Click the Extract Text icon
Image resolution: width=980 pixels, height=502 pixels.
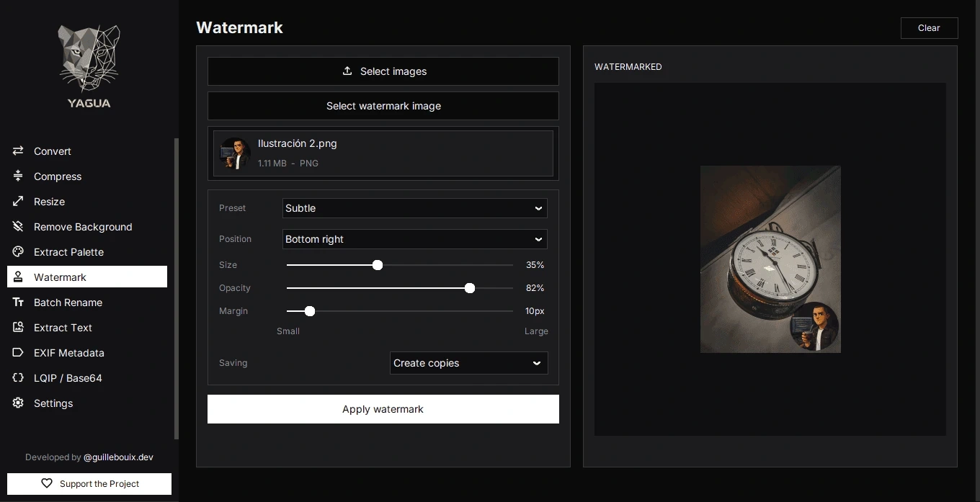[18, 328]
